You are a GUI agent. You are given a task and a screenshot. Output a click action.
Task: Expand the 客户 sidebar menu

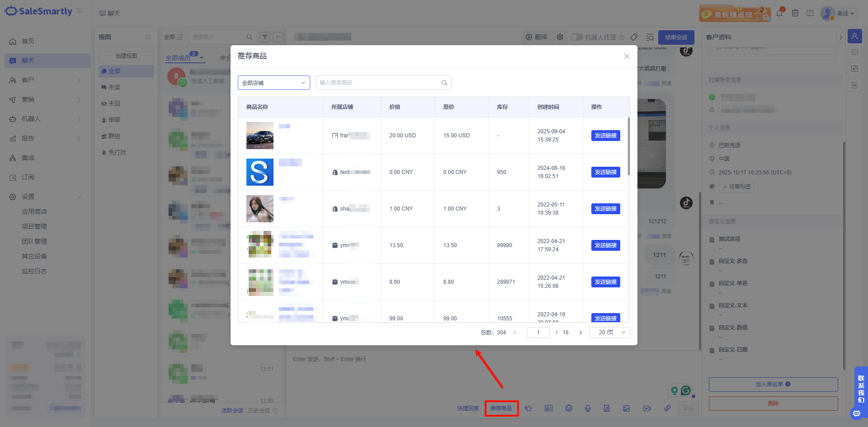(45, 80)
